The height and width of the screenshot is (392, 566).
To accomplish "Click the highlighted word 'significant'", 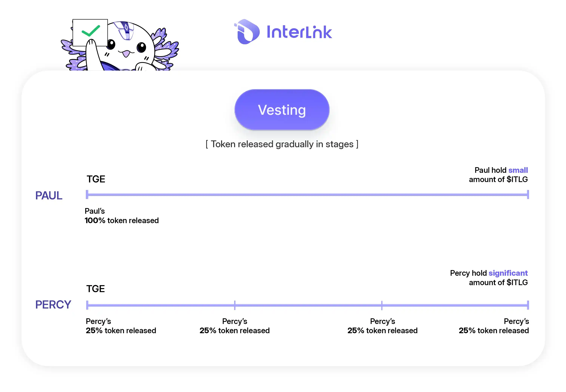I will point(508,273).
